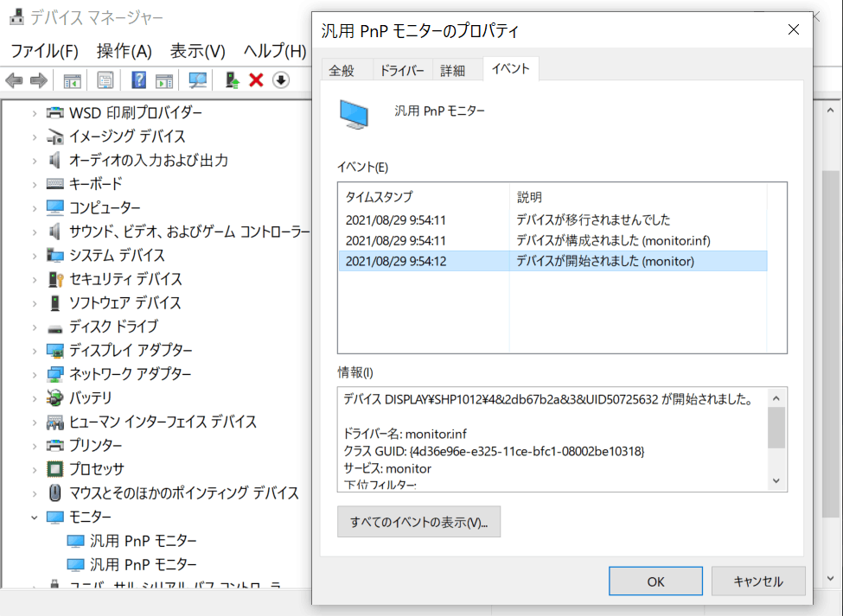Screen dimensions: 843x616
Task: Click the 説明 column header
Action: tap(637, 197)
